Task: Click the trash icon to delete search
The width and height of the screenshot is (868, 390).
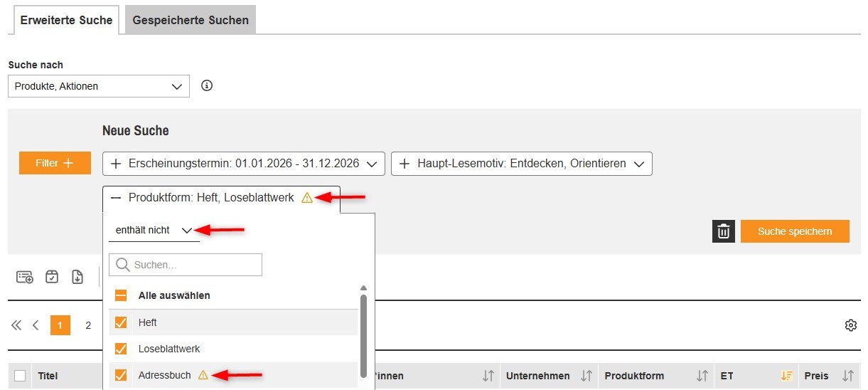Action: [x=723, y=231]
